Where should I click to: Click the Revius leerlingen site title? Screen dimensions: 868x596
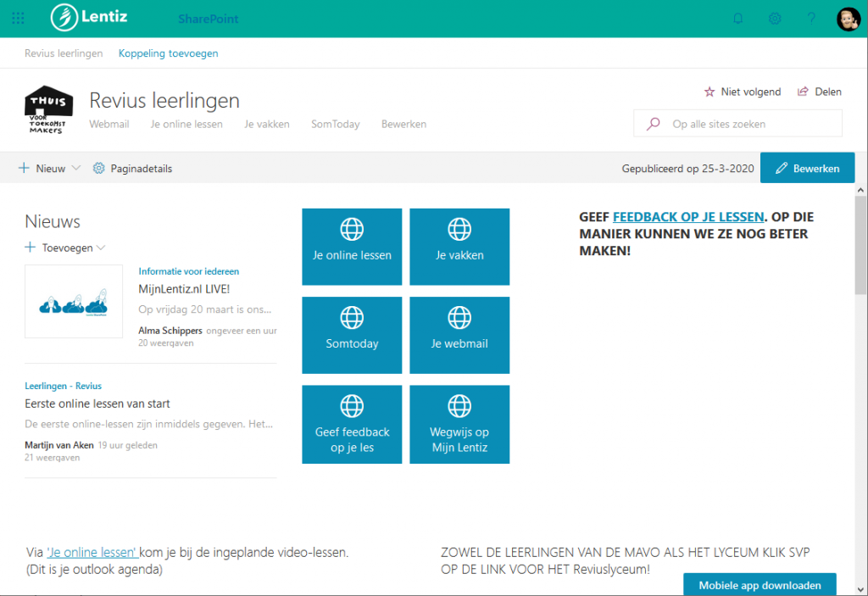pyautogui.click(x=164, y=100)
